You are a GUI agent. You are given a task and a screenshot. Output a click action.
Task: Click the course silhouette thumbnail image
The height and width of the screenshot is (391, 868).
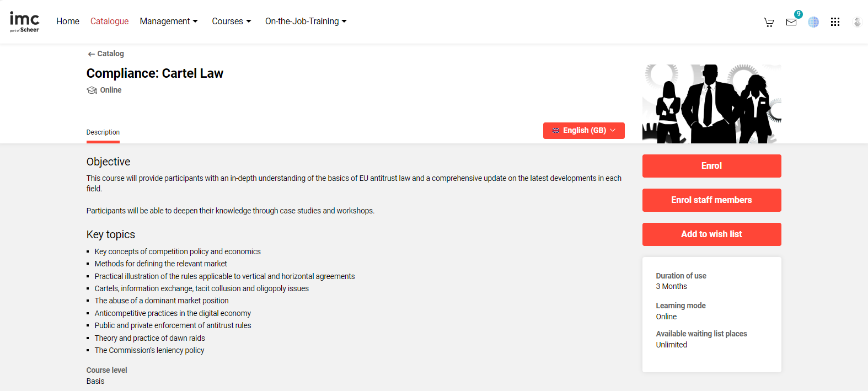[x=711, y=104]
